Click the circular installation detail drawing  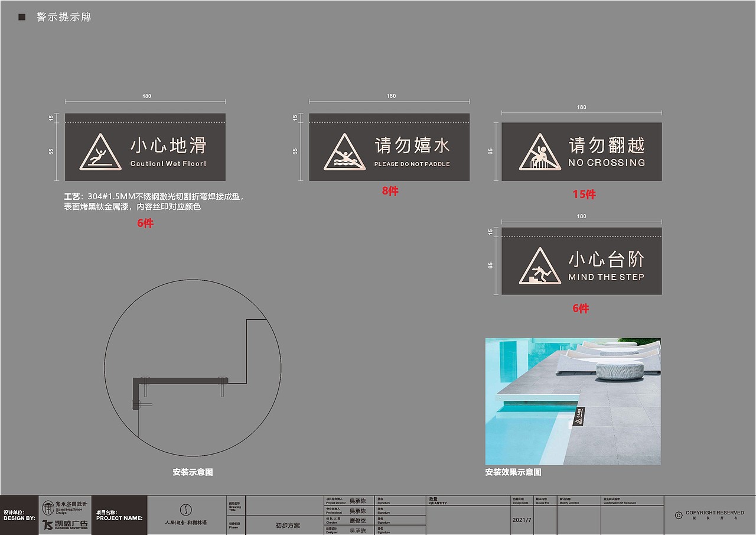[193, 368]
